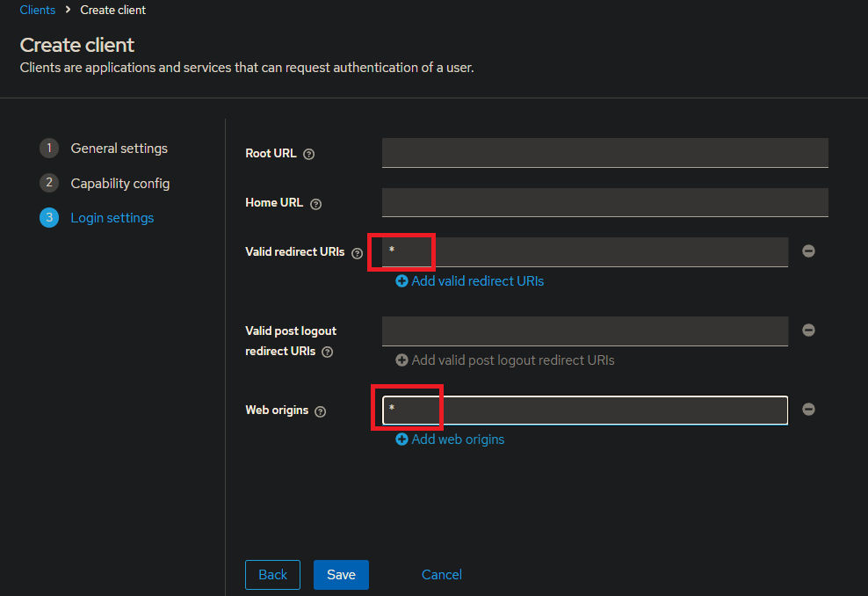Save the new client
The width and height of the screenshot is (868, 596).
point(341,575)
